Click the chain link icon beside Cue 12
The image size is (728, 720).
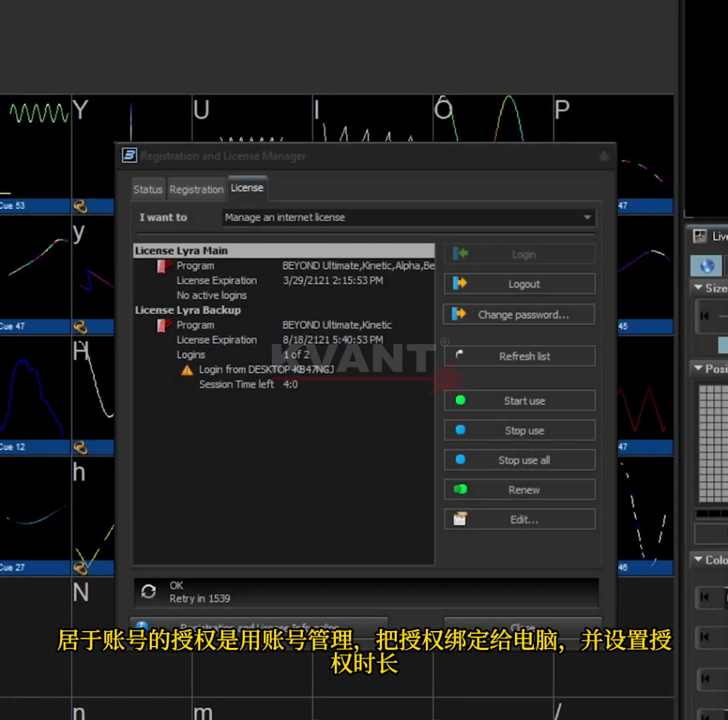(80, 448)
